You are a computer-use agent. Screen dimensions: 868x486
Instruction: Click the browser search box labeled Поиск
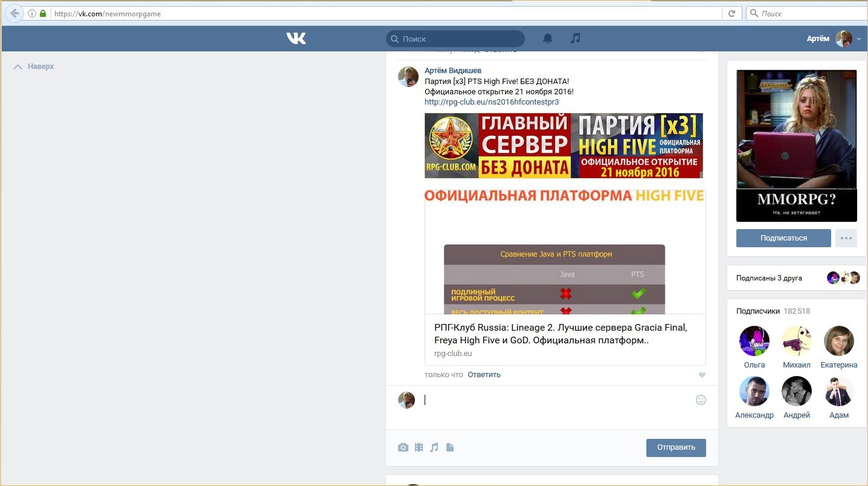(808, 13)
